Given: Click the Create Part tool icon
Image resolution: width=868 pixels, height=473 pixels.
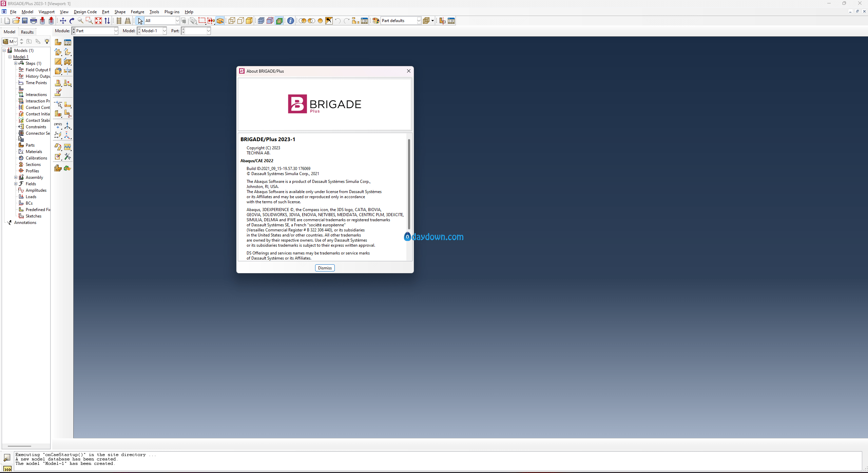Looking at the screenshot, I should point(58,42).
